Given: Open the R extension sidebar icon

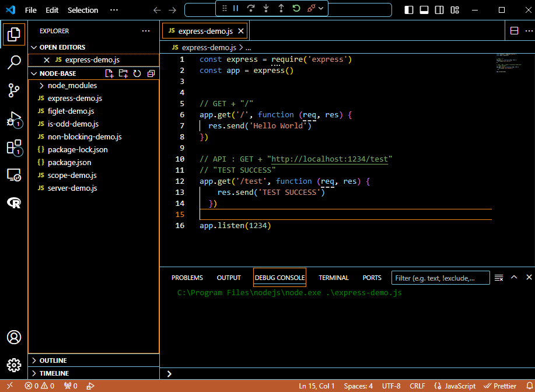Looking at the screenshot, I should (x=13, y=203).
